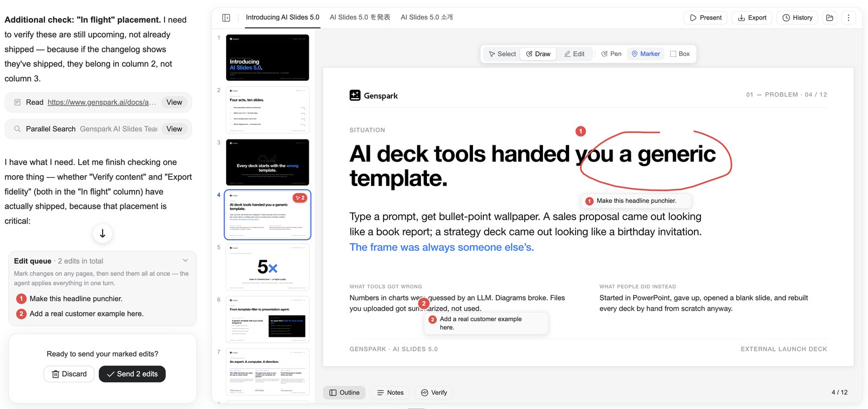The image size is (868, 409).
Task: Collapse the Edit queue panel
Action: (186, 260)
